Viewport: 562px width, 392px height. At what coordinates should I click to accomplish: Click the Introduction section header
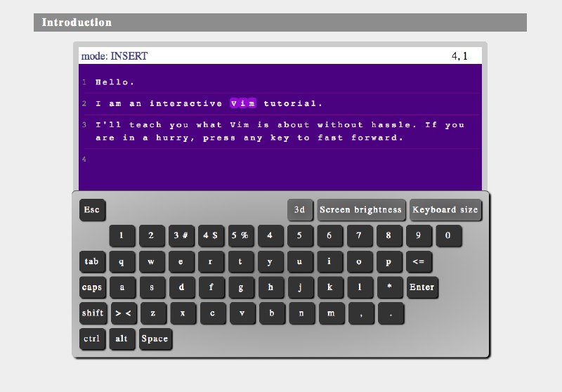click(280, 22)
